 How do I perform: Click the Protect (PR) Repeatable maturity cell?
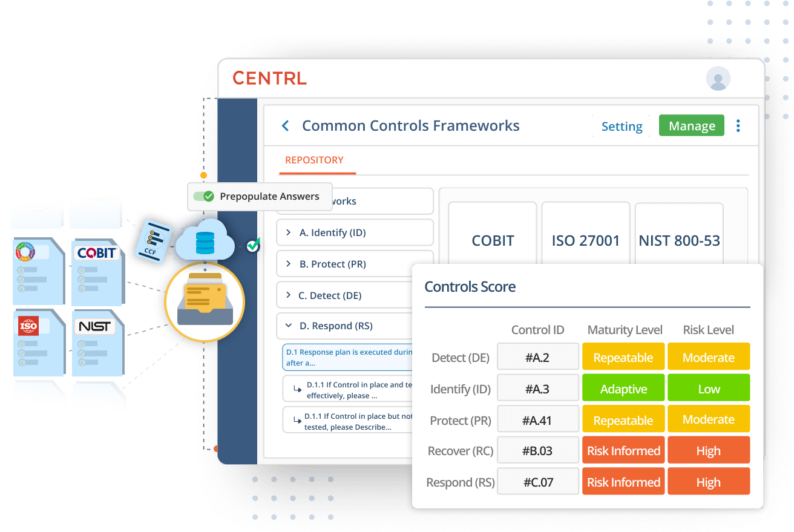point(623,420)
